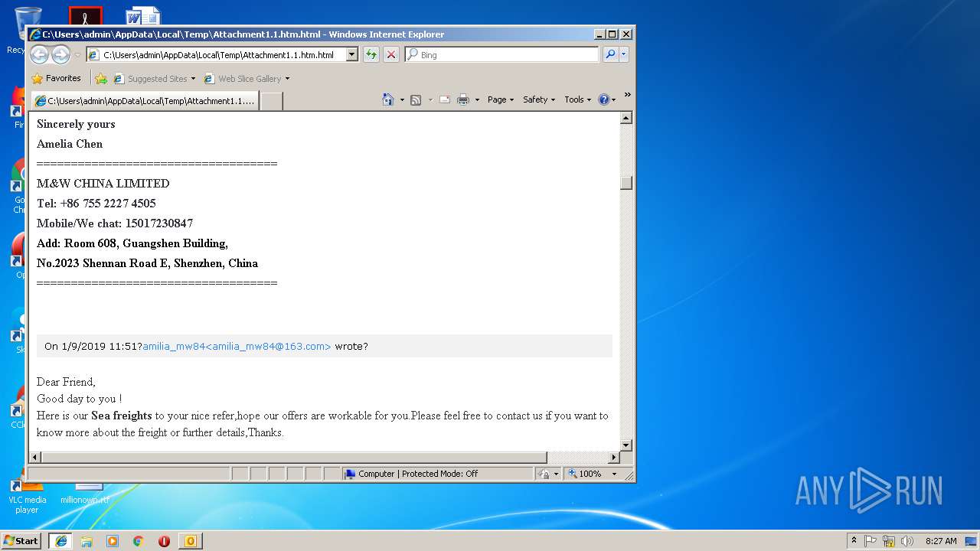Open the Home button dropdown arrow
The image size is (980, 551).
(x=402, y=99)
